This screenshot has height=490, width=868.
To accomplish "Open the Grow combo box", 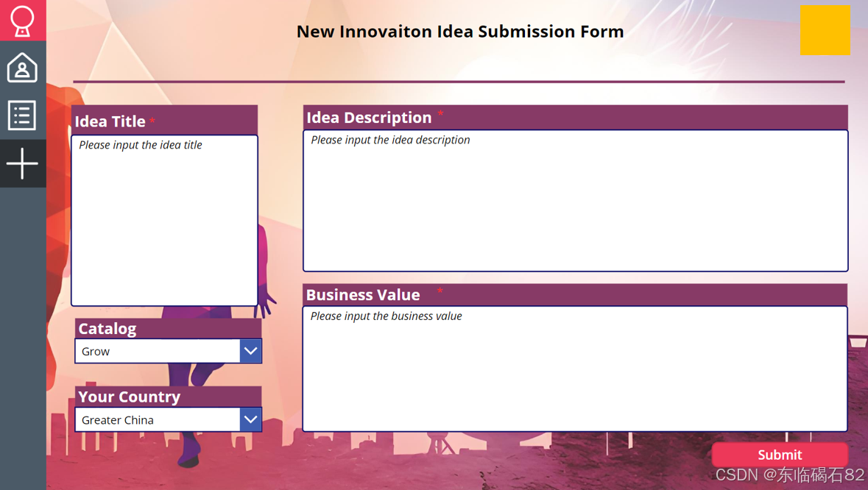I will [x=169, y=351].
